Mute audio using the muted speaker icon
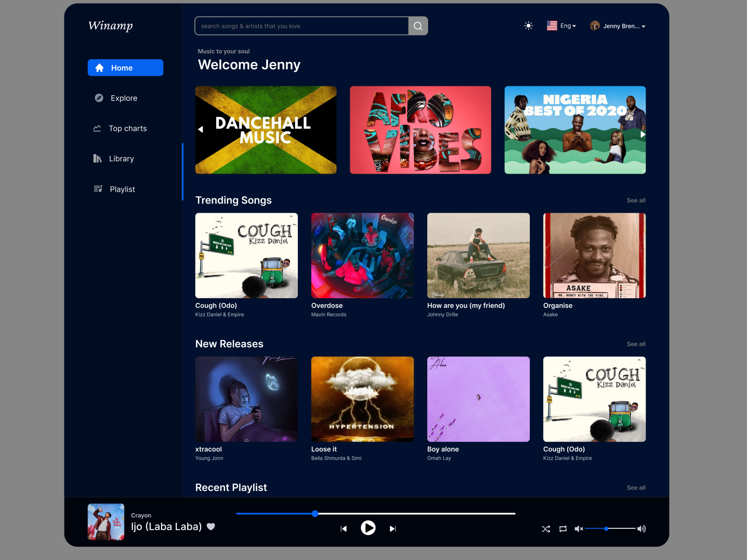747x560 pixels. click(x=578, y=529)
